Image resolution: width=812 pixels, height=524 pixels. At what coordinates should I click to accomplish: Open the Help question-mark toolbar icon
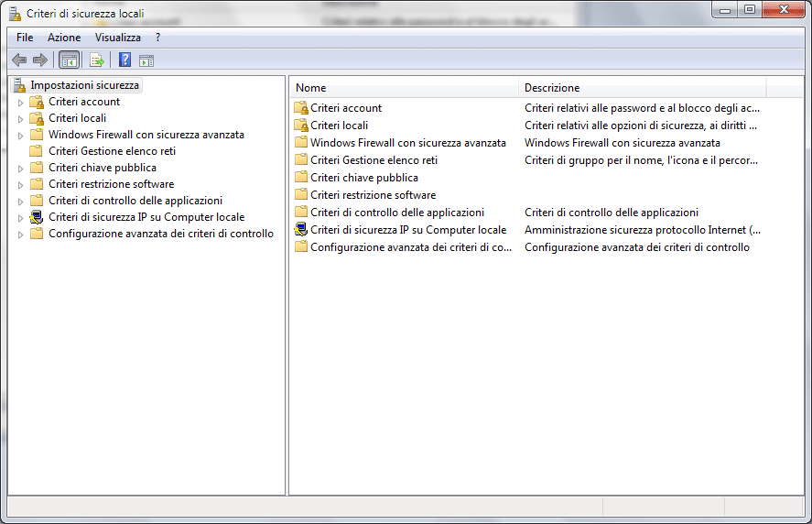(x=125, y=60)
